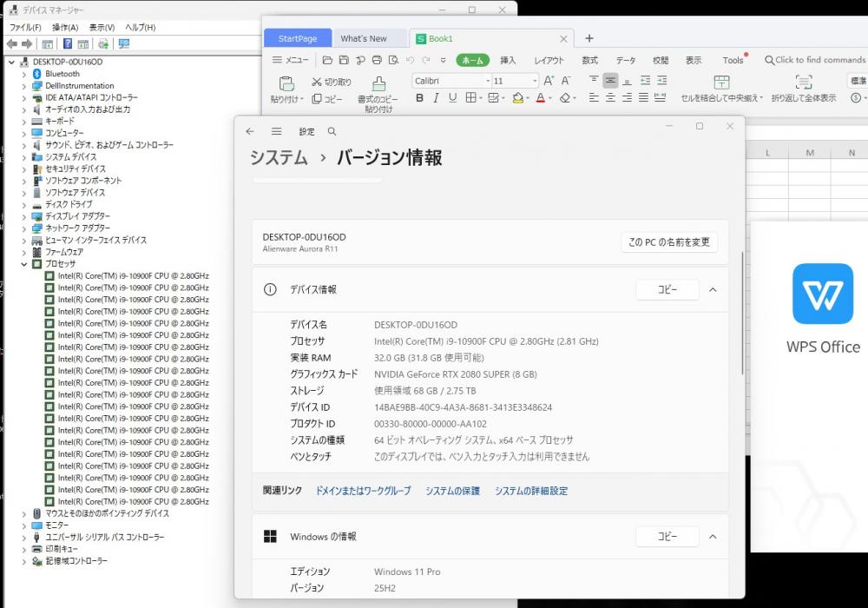Expand ネットワーク アダプター node in Device Manager
Screen dimensions: 868x608
coord(23,228)
